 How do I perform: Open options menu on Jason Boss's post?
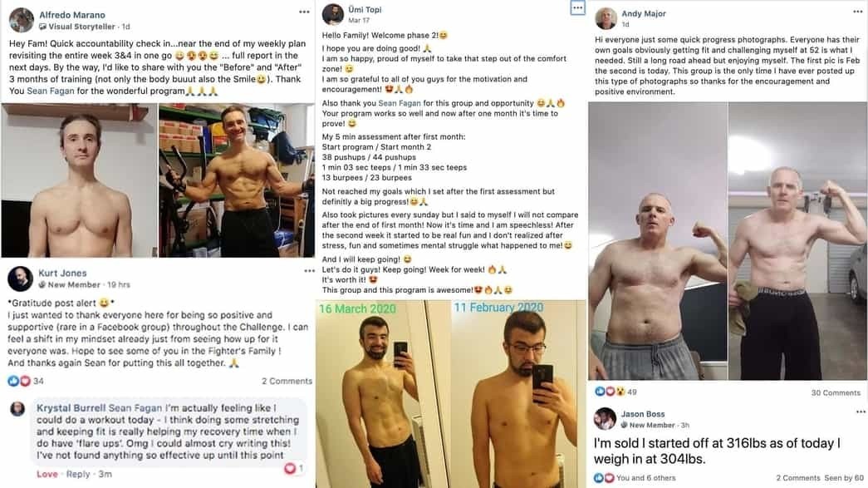[861, 412]
